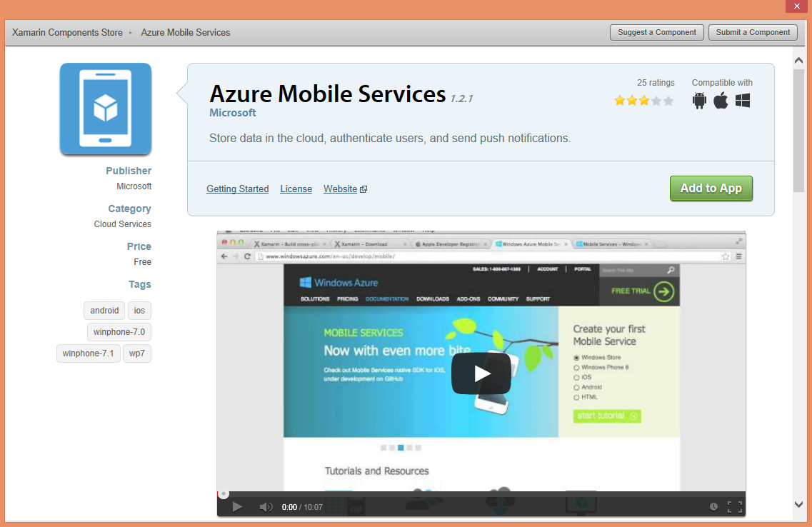The width and height of the screenshot is (812, 527).
Task: Click the watch-later clock icon on the video
Action: click(x=713, y=506)
